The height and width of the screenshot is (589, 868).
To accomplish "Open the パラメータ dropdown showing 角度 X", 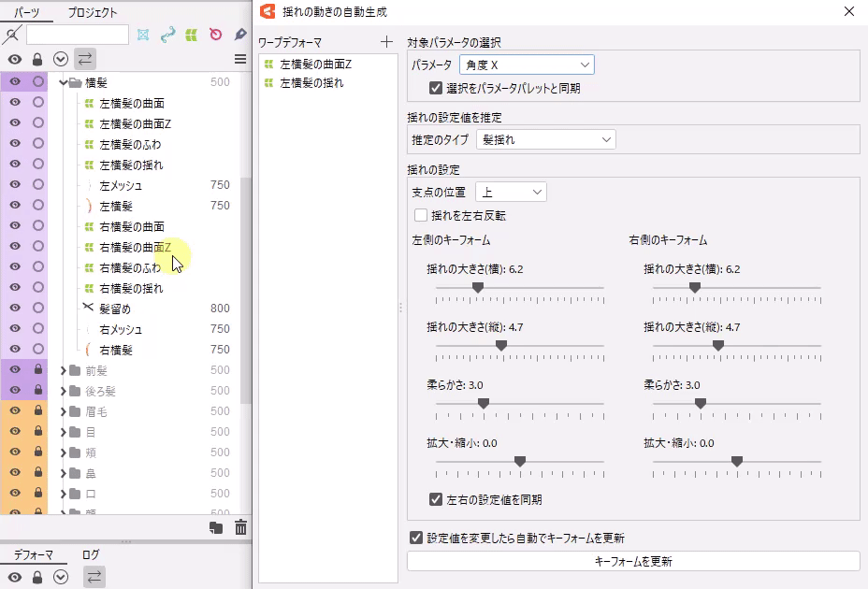I will point(527,65).
